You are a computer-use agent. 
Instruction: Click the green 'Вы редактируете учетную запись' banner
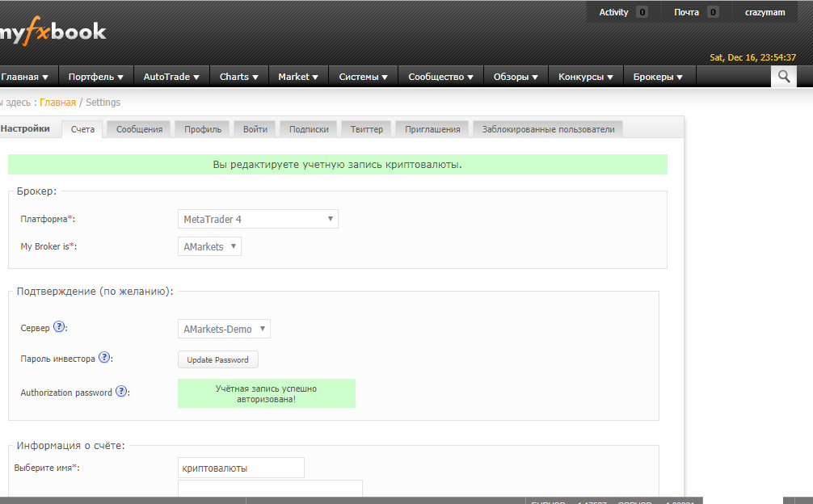click(338, 164)
